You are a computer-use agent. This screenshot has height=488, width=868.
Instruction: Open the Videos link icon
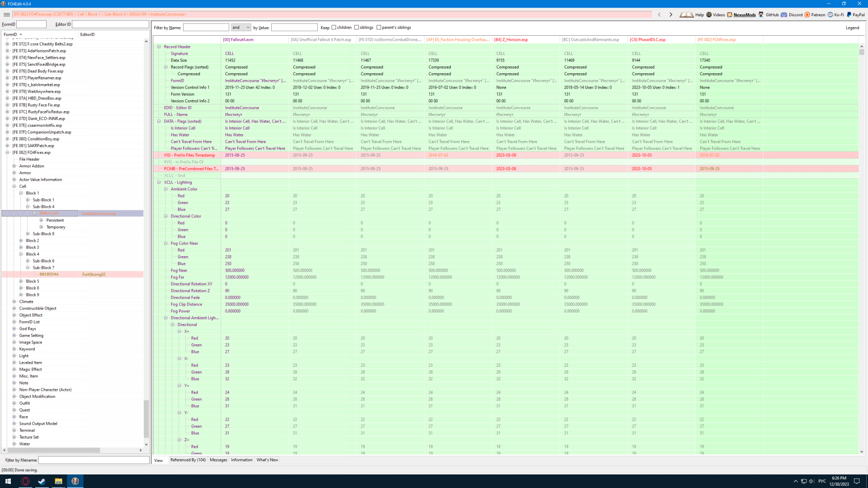coord(709,14)
